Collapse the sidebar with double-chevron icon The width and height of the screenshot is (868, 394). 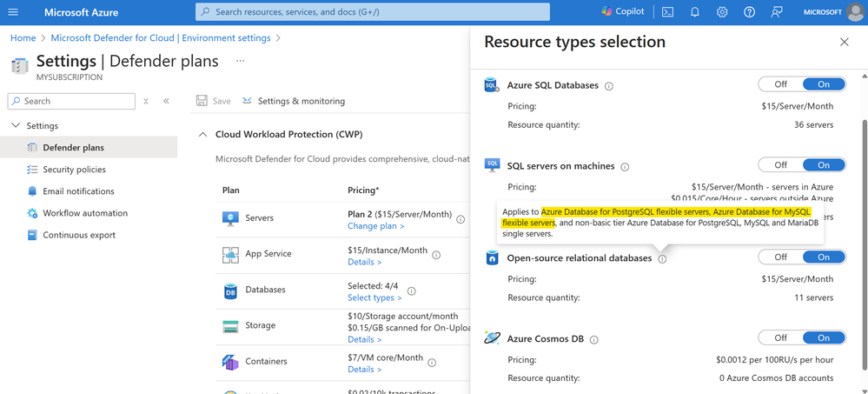coord(166,101)
